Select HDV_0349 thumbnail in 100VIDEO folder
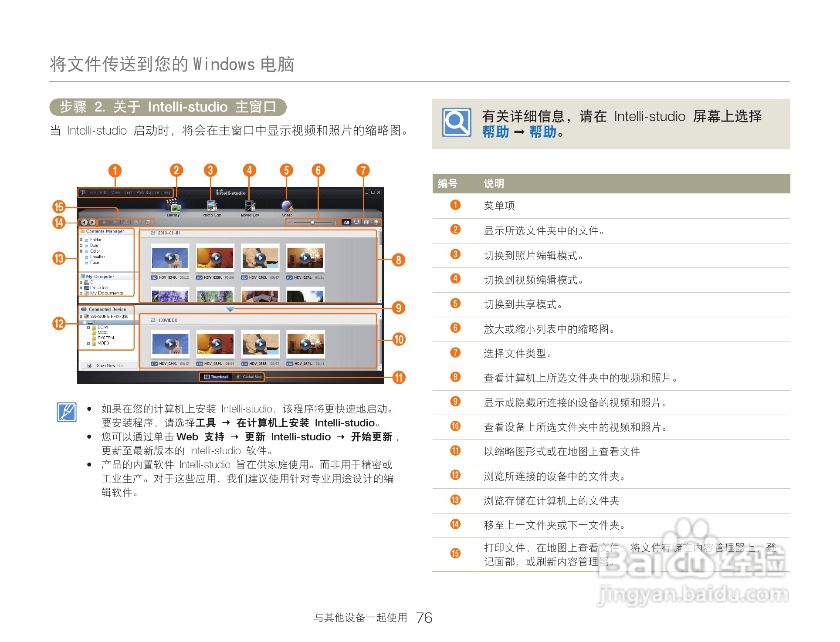 (170, 344)
